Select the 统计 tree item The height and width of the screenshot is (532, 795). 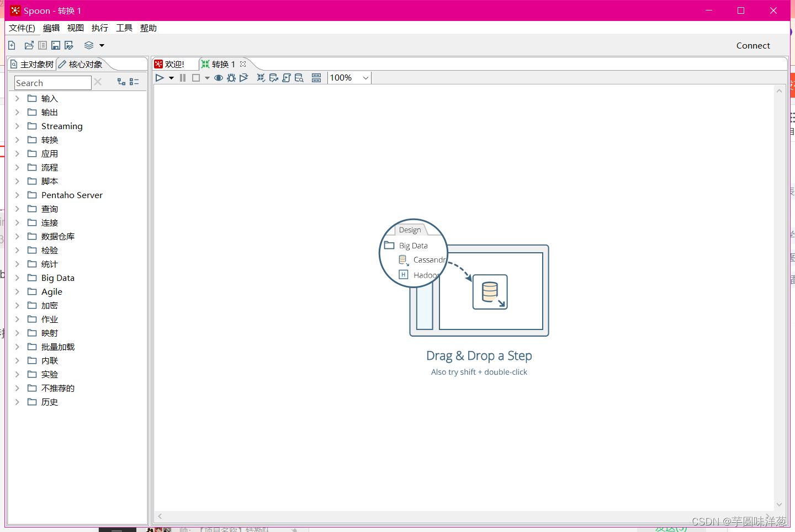point(50,264)
